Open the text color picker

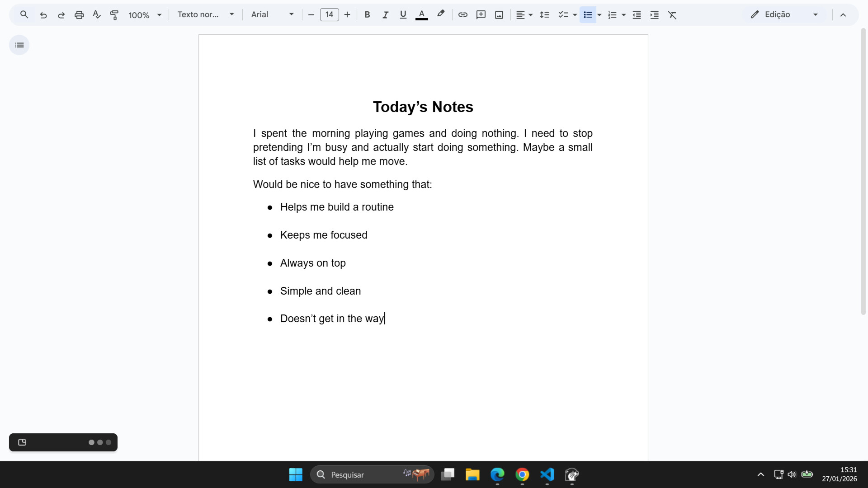point(421,14)
